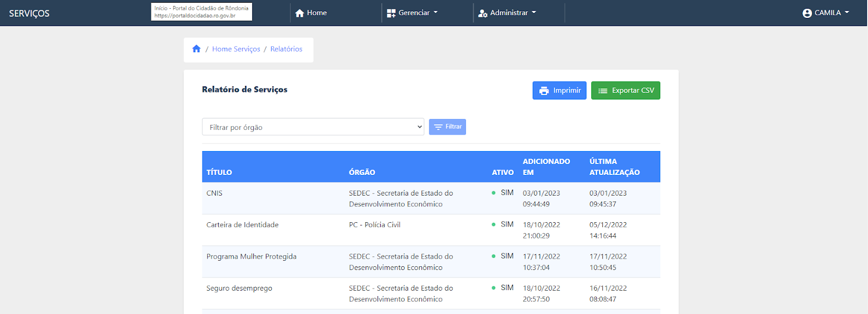Click the list icon on Exportar CSV
Viewport: 868px width, 314px height.
tap(603, 91)
